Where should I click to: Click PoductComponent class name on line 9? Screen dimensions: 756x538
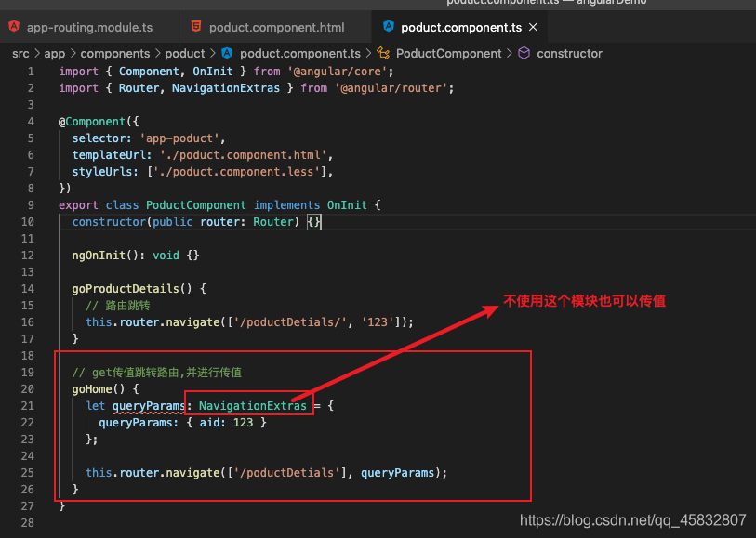click(196, 205)
